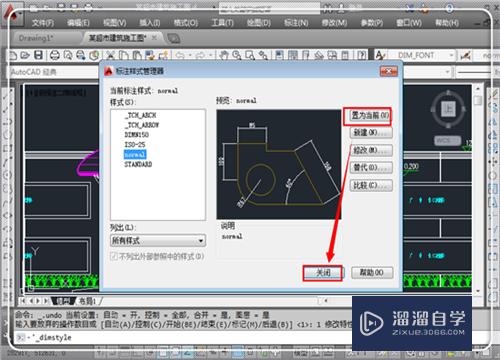500x360 pixels.
Task: Switch to the 某超市建筑施工图* tab
Action: pyautogui.click(x=117, y=38)
